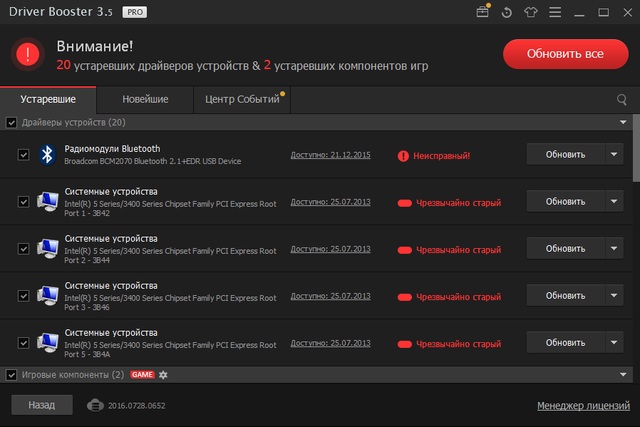This screenshot has width=640, height=427.
Task: Click the restore/rescue circular arrow icon
Action: (x=507, y=13)
